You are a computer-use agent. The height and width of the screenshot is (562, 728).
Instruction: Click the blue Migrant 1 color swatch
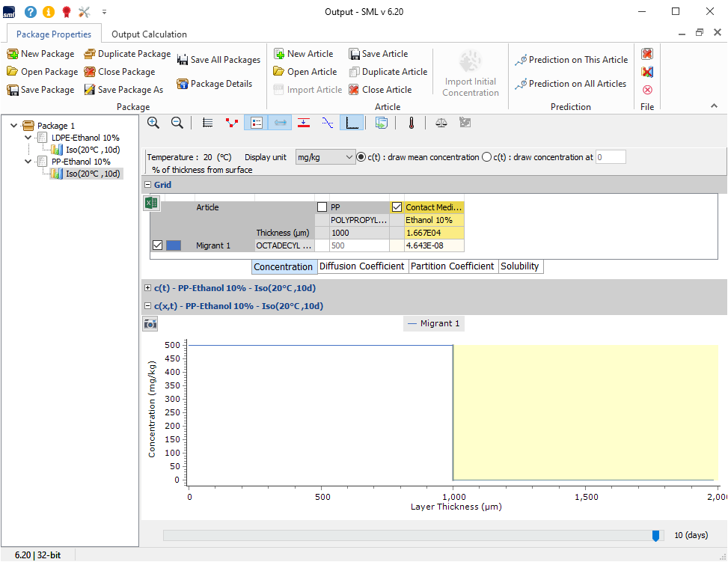point(174,245)
